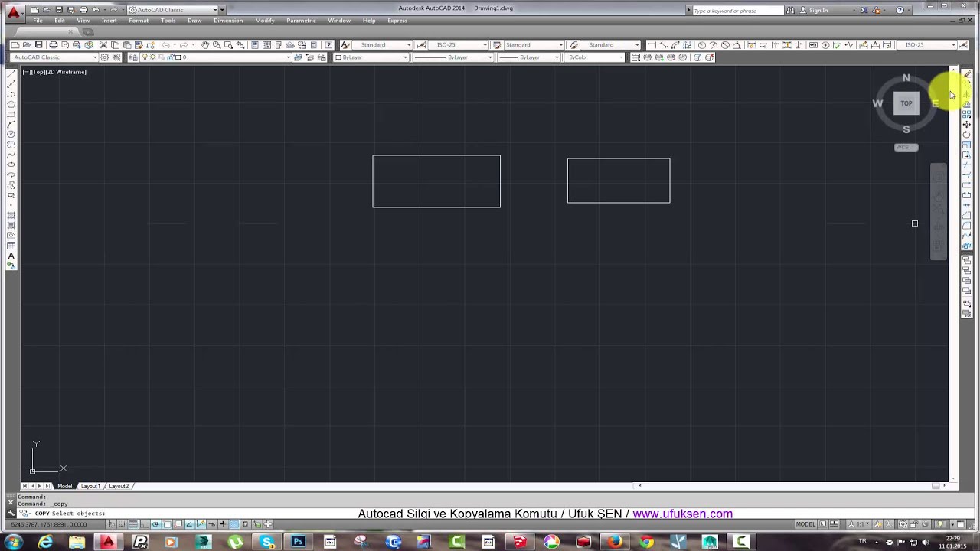Screen dimensions: 980x551
Task: Open Photoshop from the Windows taskbar
Action: 298,542
